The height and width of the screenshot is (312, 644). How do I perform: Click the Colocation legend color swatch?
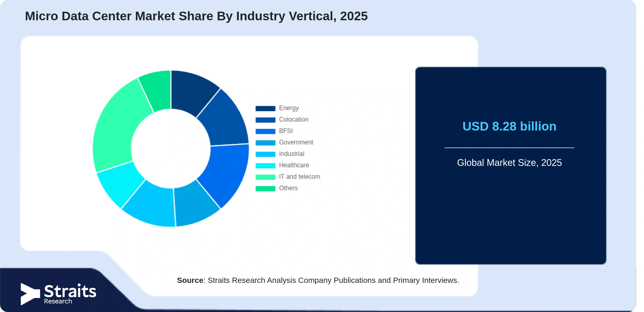point(265,120)
